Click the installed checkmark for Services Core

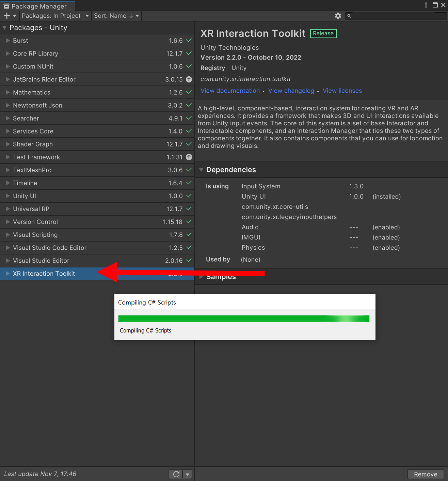coord(189,131)
